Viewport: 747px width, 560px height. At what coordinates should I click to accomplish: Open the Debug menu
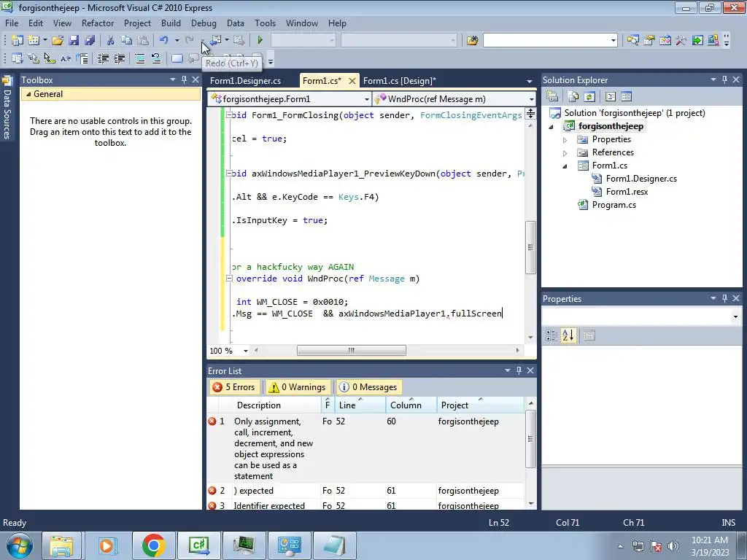[x=204, y=23]
